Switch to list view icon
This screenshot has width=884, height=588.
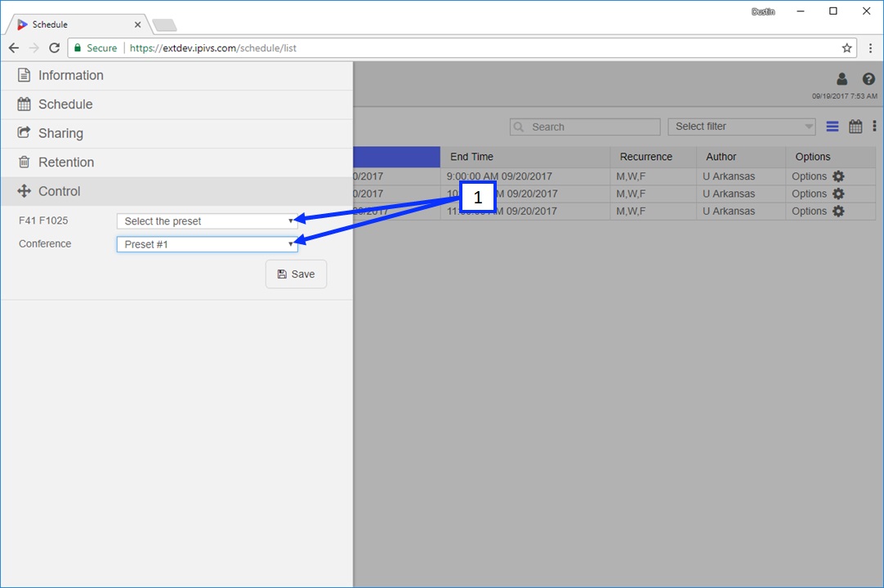coord(833,127)
